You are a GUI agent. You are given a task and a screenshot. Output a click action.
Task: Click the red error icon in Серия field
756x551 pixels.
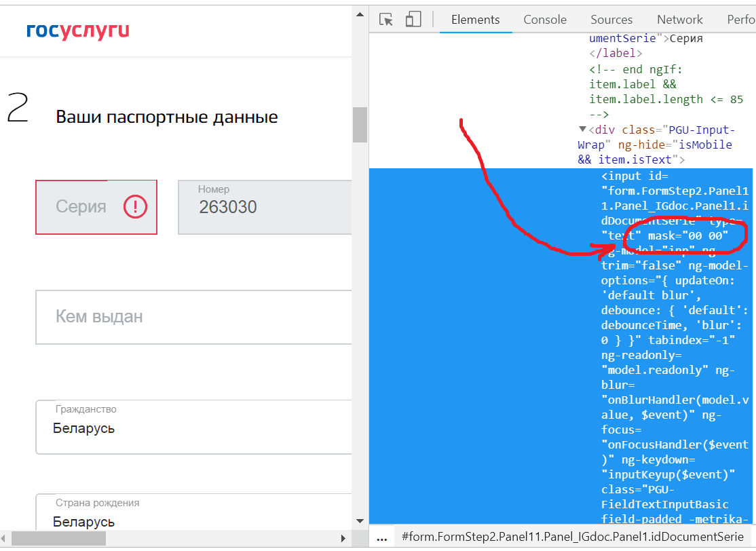pyautogui.click(x=135, y=207)
